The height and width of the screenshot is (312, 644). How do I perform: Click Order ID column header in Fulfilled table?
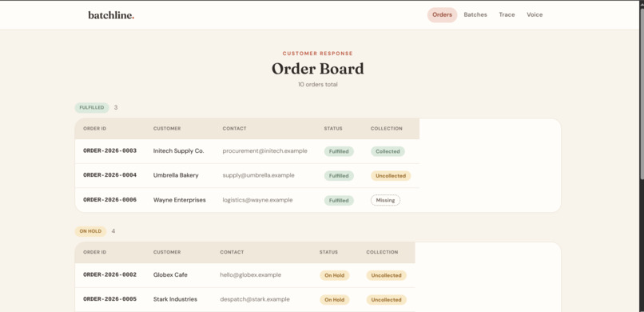[94, 129]
